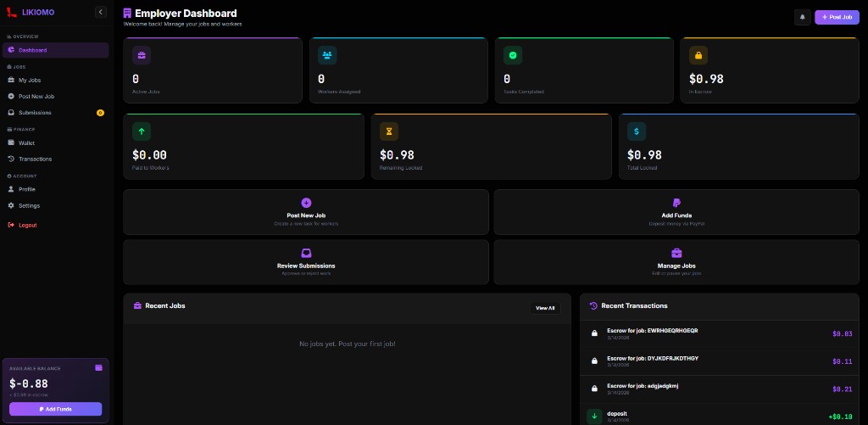Click View All in Recent Jobs
Viewport: 868px width, 425px height.
click(545, 308)
